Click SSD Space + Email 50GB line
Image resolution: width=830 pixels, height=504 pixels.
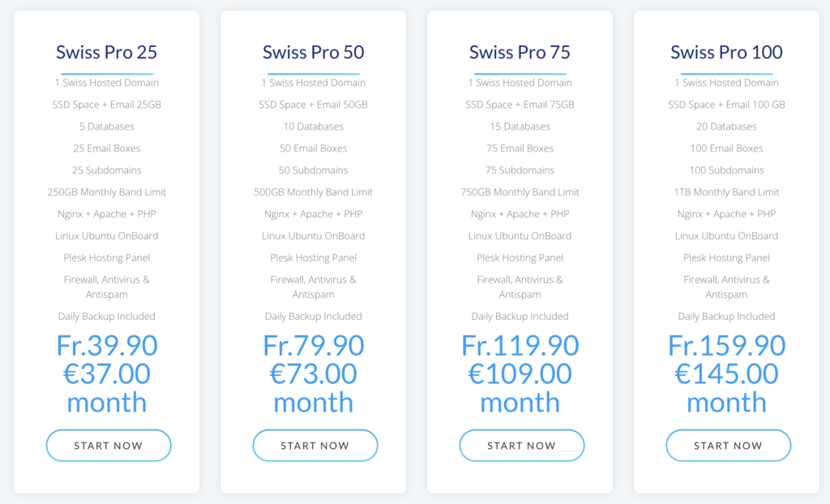[314, 105]
